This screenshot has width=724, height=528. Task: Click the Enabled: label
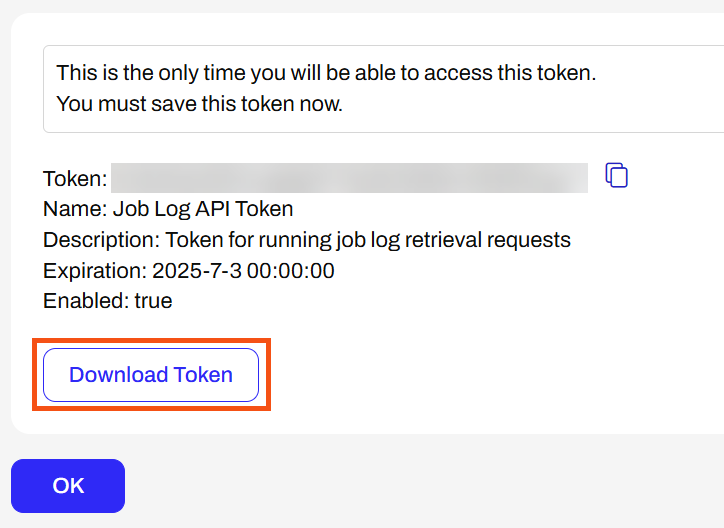pos(86,301)
